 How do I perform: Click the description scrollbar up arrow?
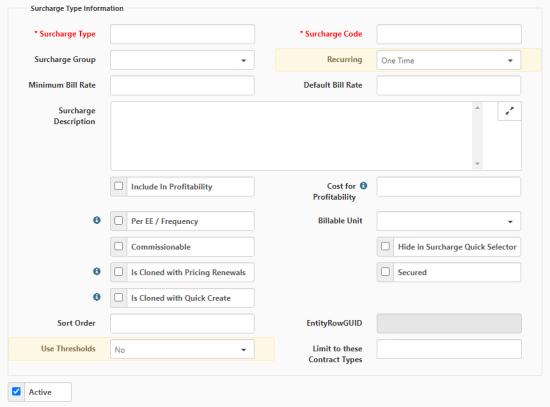click(477, 108)
